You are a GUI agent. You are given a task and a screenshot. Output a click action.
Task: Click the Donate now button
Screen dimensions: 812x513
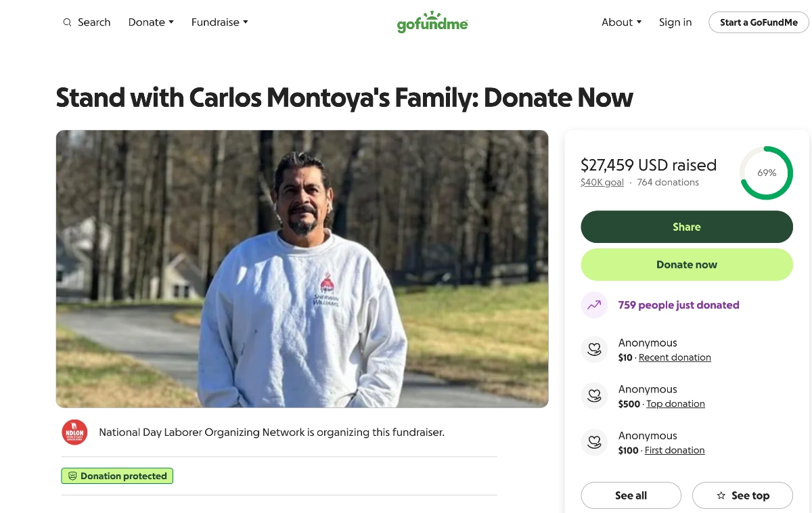point(687,265)
